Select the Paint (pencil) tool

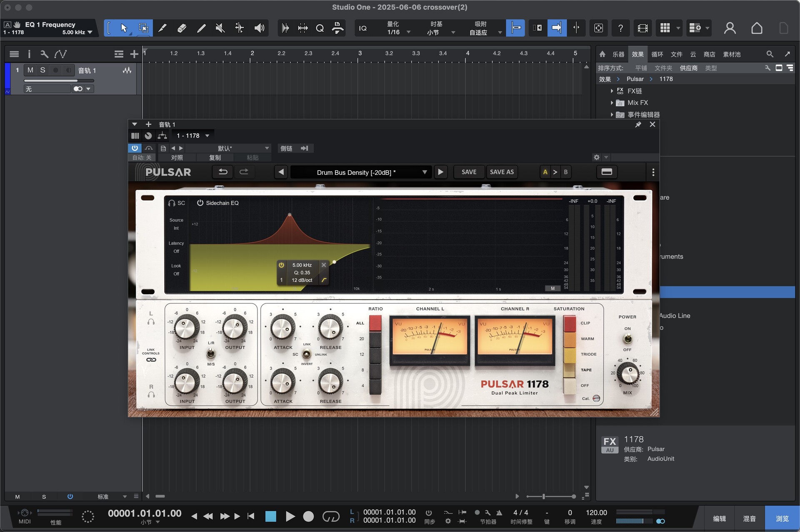[201, 28]
